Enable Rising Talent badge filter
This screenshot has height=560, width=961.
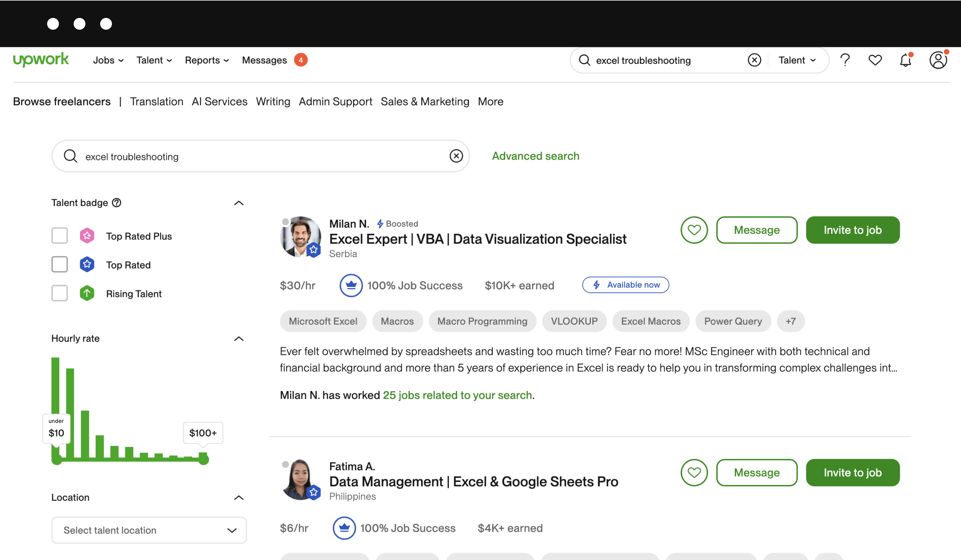59,293
